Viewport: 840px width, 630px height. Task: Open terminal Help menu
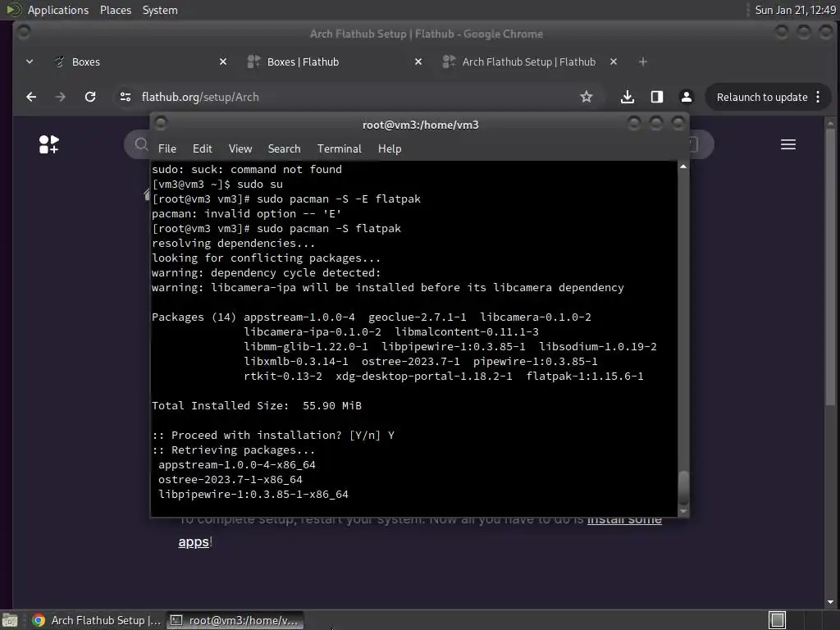(x=390, y=148)
